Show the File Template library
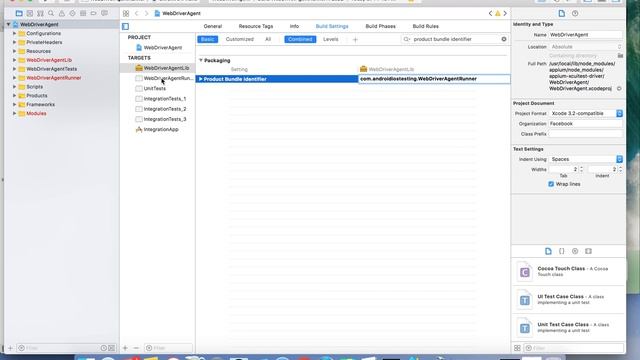This screenshot has width=640, height=360. pos(548,251)
